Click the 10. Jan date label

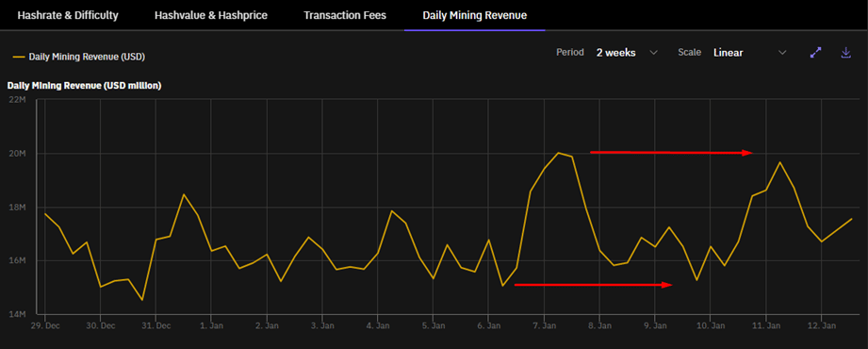pyautogui.click(x=711, y=325)
